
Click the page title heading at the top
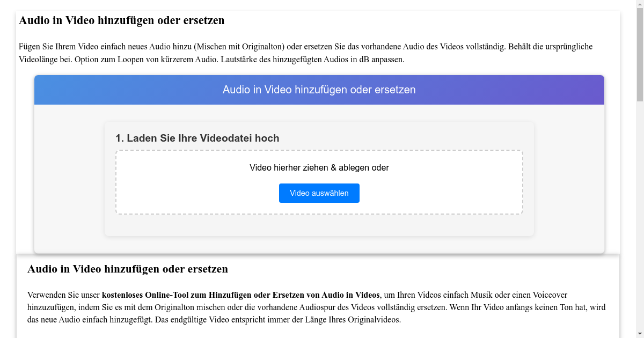click(x=122, y=20)
